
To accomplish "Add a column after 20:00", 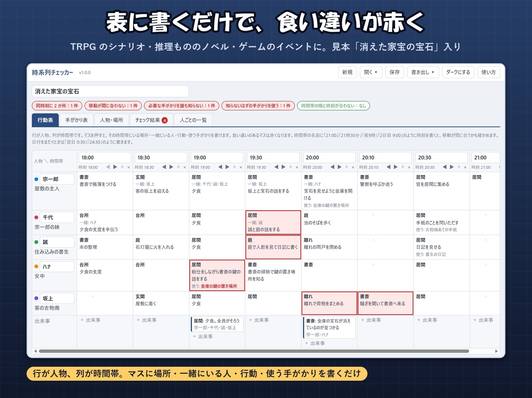I will pyautogui.click(x=347, y=167).
